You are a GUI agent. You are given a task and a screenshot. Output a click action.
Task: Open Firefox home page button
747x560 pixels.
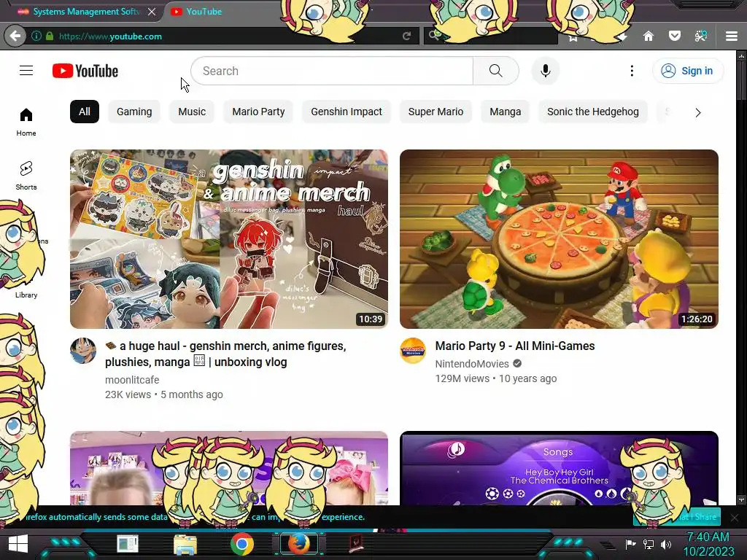pos(649,36)
